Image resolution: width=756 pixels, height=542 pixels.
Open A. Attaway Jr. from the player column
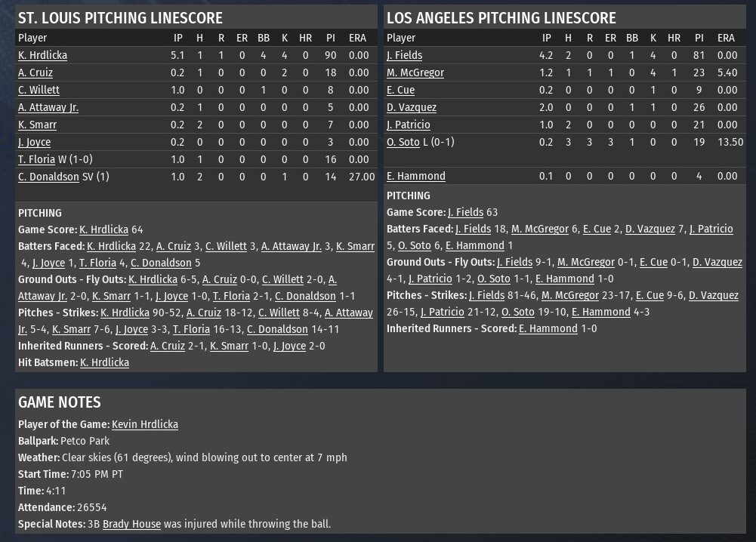pyautogui.click(x=48, y=107)
